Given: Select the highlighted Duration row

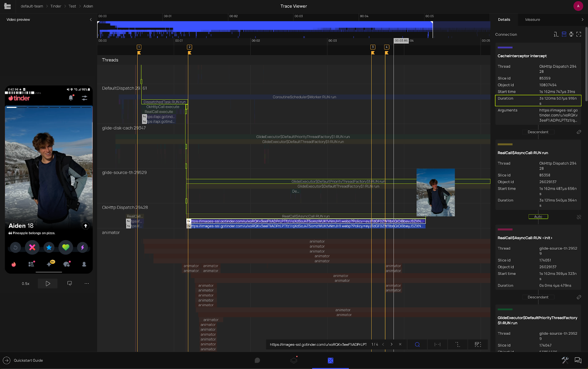Looking at the screenshot, I should pos(538,101).
